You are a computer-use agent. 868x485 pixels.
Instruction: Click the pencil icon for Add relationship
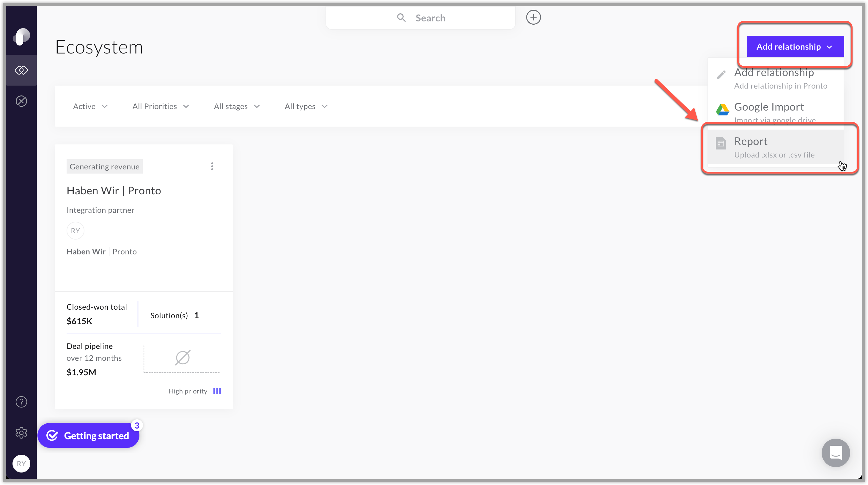point(721,75)
